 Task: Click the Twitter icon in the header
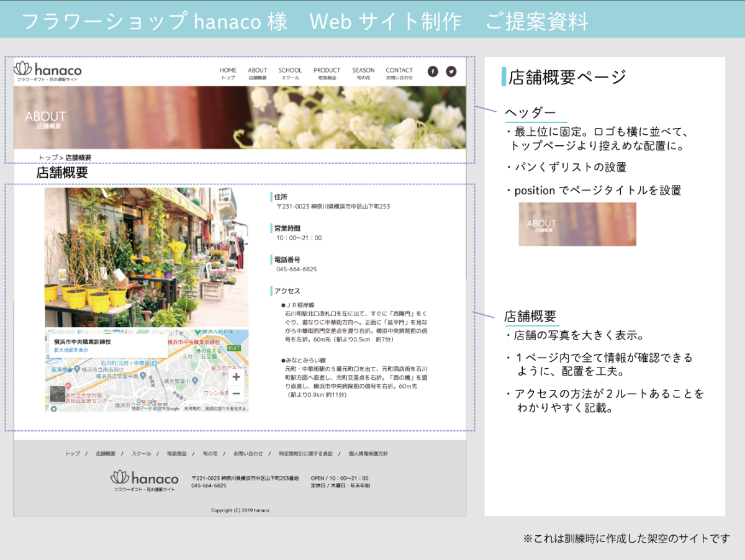click(451, 71)
